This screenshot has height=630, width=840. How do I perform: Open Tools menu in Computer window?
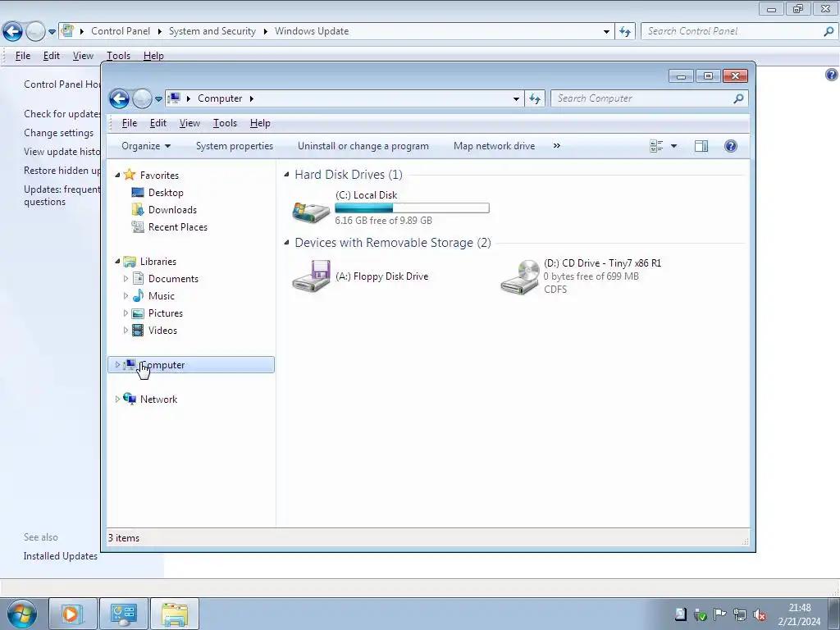(x=225, y=123)
